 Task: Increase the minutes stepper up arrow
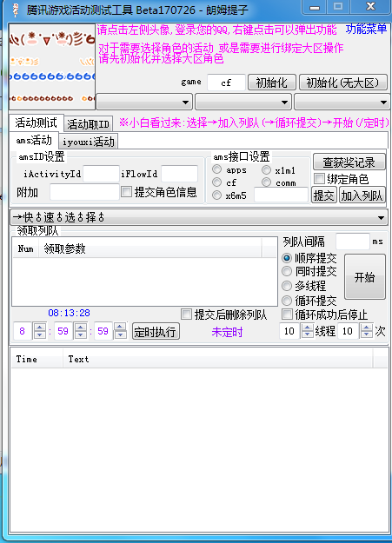(x=81, y=328)
